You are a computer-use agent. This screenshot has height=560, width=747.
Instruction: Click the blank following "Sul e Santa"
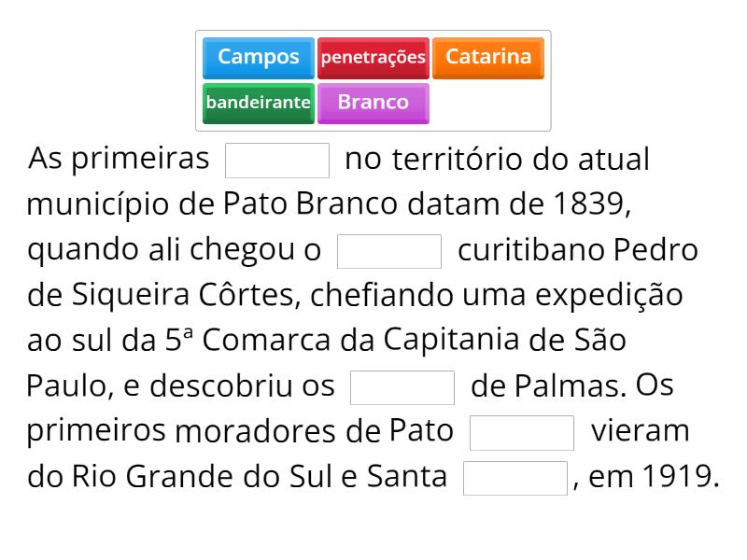(515, 478)
